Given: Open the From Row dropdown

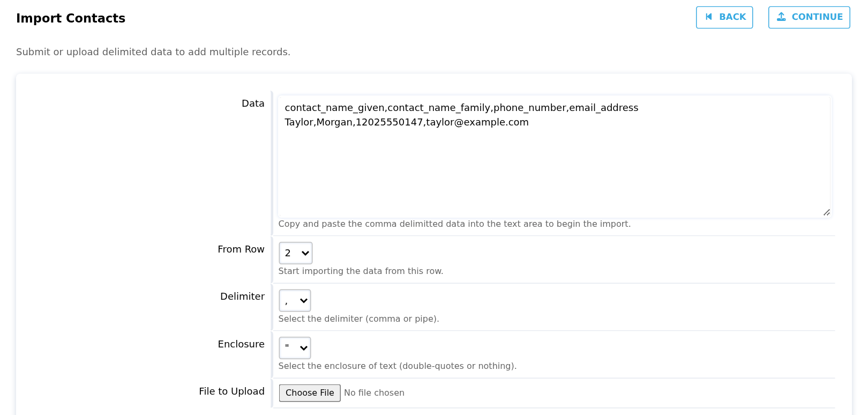Looking at the screenshot, I should [x=296, y=253].
